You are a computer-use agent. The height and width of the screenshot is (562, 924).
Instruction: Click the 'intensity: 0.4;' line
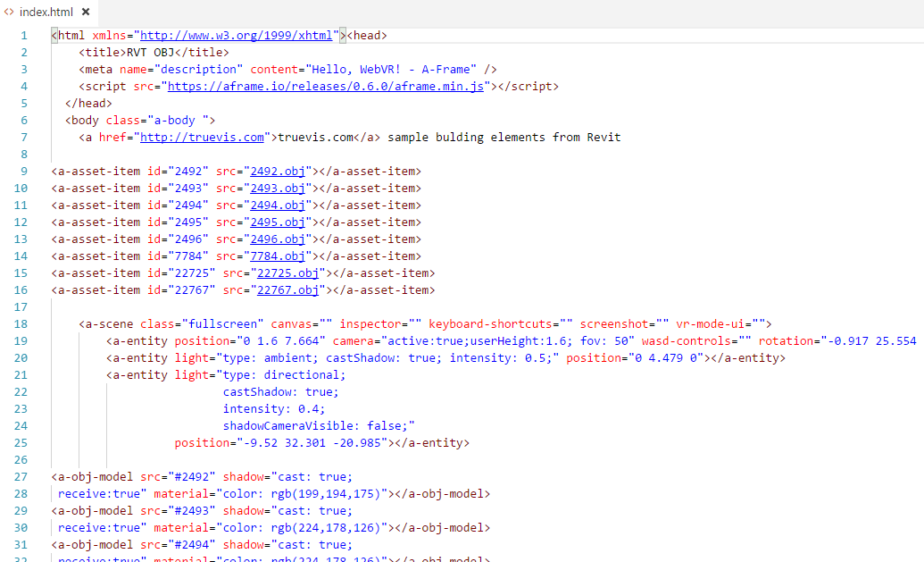[x=274, y=408]
